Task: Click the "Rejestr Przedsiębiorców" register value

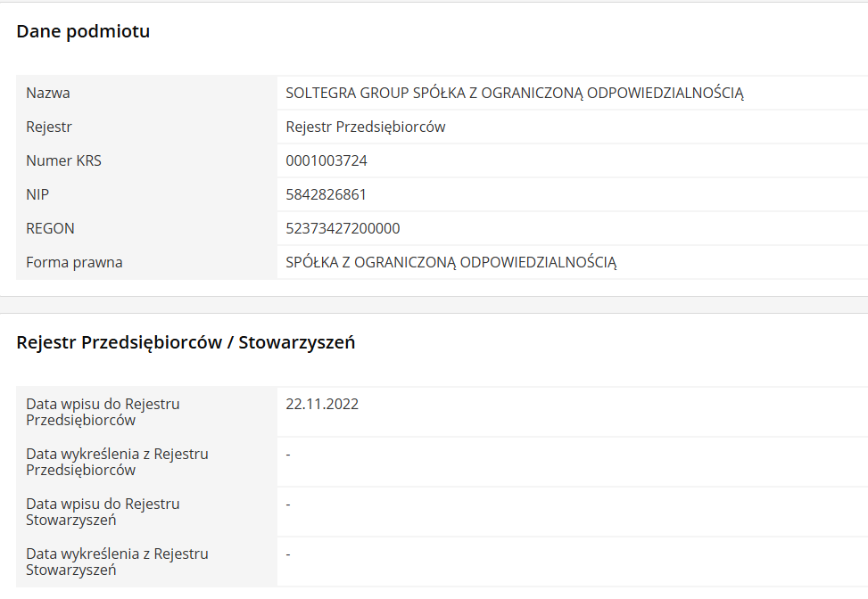Action: pos(366,127)
